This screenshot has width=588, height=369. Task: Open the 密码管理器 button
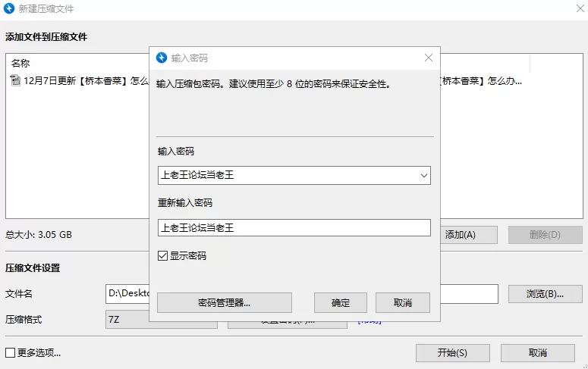[x=224, y=303]
